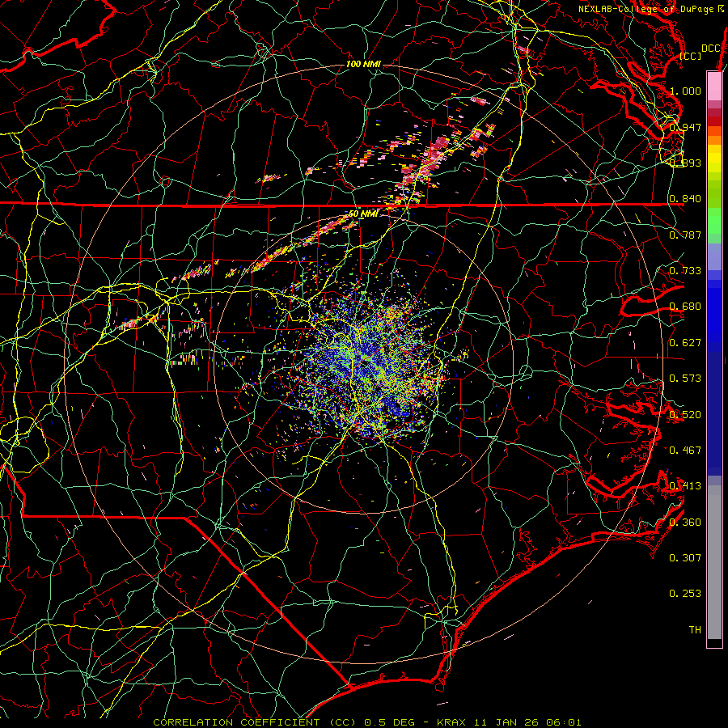Click the [CC] units label

tap(691, 56)
